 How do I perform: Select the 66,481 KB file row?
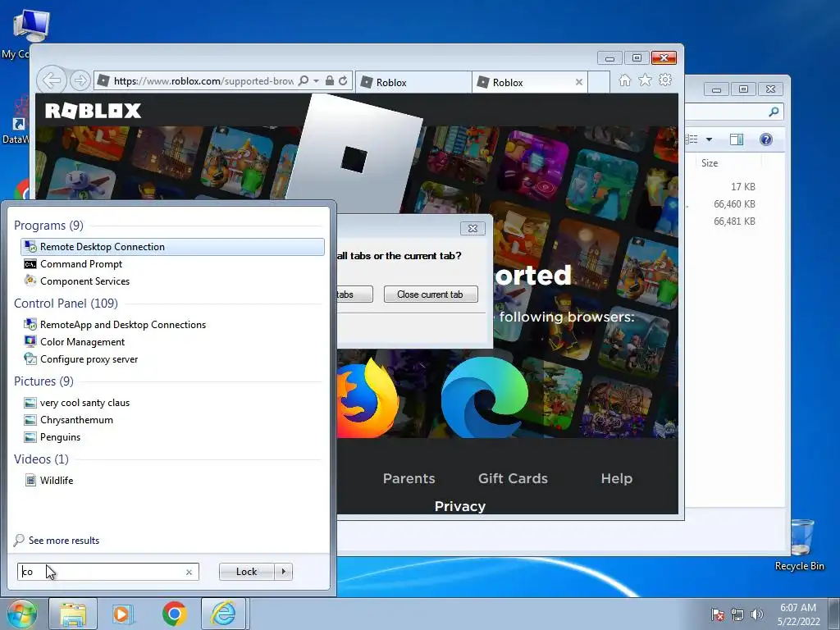coord(734,221)
